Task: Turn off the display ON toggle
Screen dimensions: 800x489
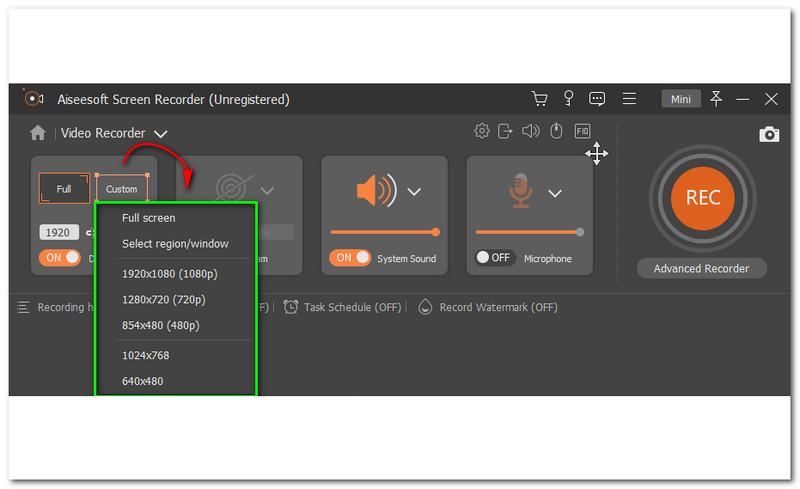Action: 60,258
